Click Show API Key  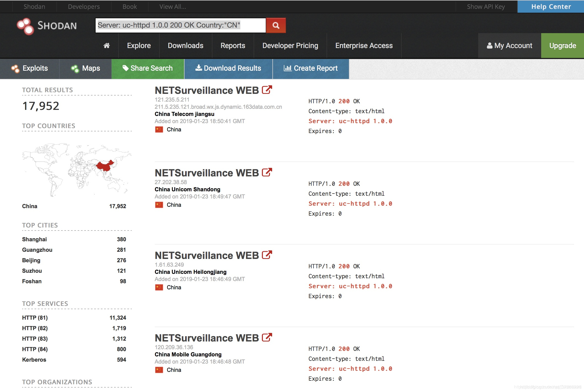486,7
